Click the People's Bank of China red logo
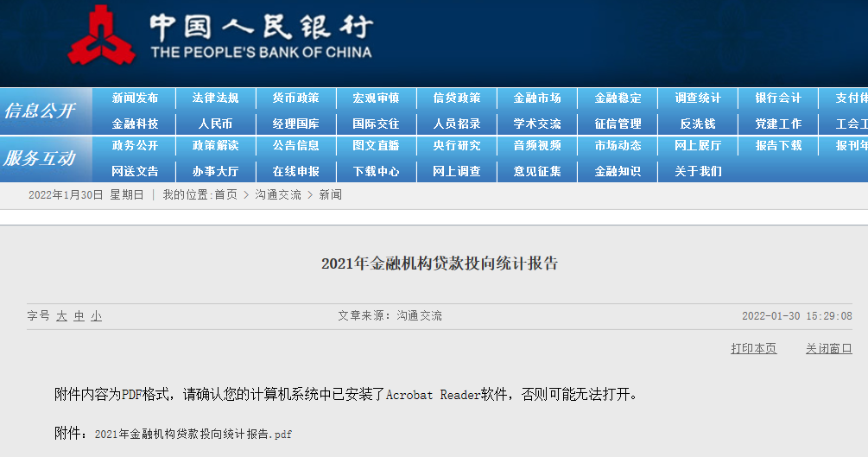Image resolution: width=868 pixels, height=457 pixels. [100, 36]
